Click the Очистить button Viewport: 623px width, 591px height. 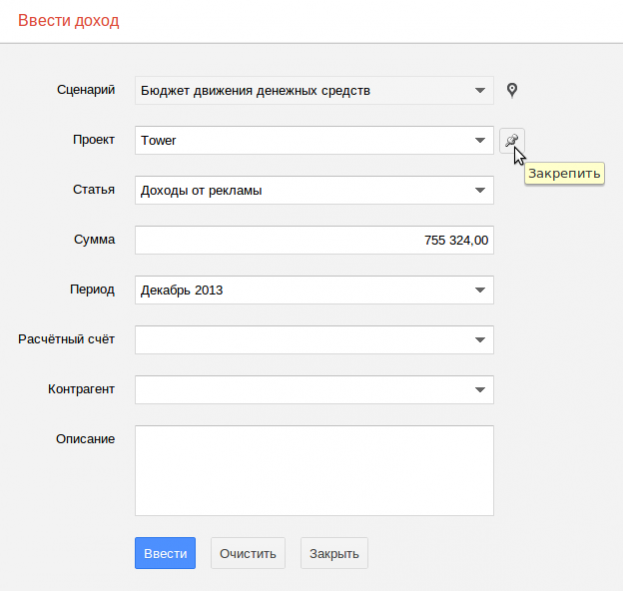pyautogui.click(x=248, y=553)
